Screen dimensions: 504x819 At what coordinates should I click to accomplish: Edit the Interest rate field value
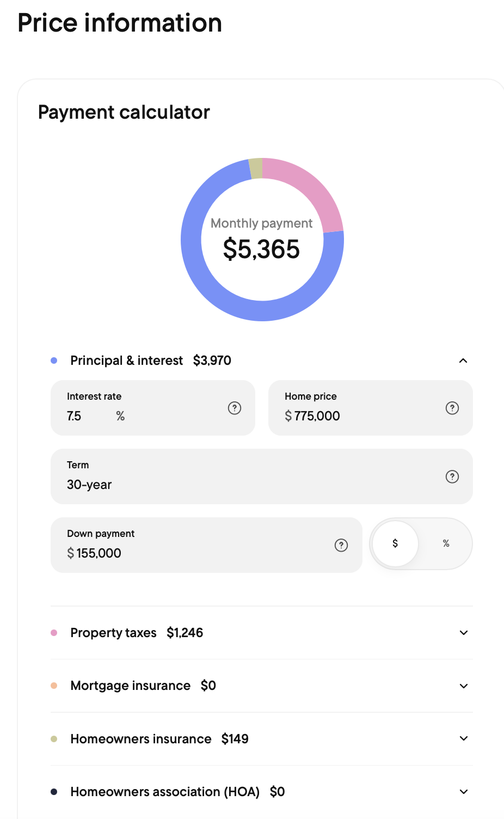pyautogui.click(x=87, y=417)
